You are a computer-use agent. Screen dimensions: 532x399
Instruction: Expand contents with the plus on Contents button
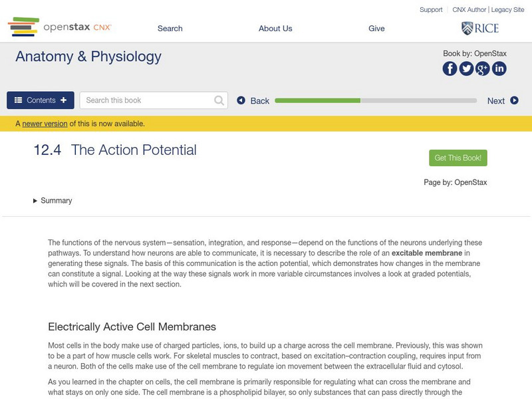click(x=62, y=100)
